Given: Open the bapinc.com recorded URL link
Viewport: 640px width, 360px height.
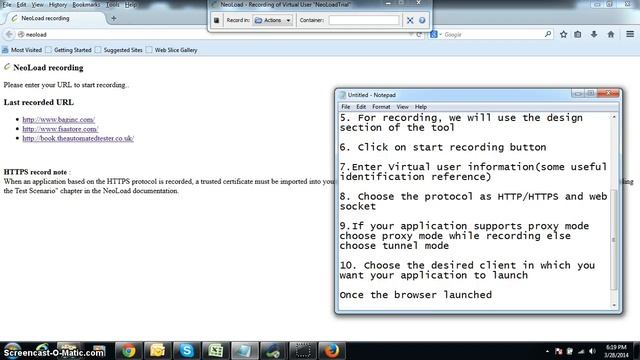Looking at the screenshot, I should pyautogui.click(x=58, y=120).
